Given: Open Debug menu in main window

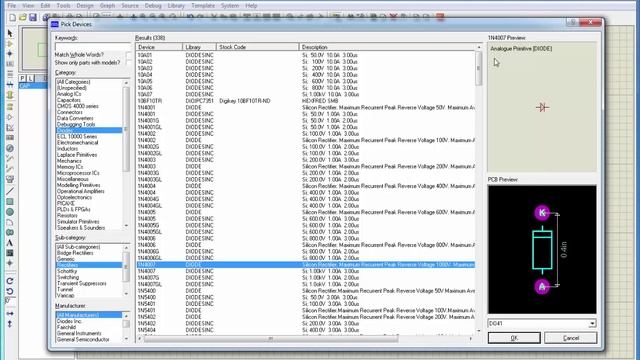Looking at the screenshot, I should click(153, 6).
